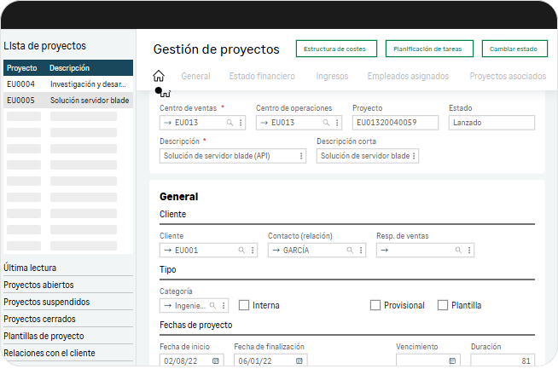The width and height of the screenshot is (558, 392).
Task: Click the Cambiar estado button
Action: pos(514,49)
